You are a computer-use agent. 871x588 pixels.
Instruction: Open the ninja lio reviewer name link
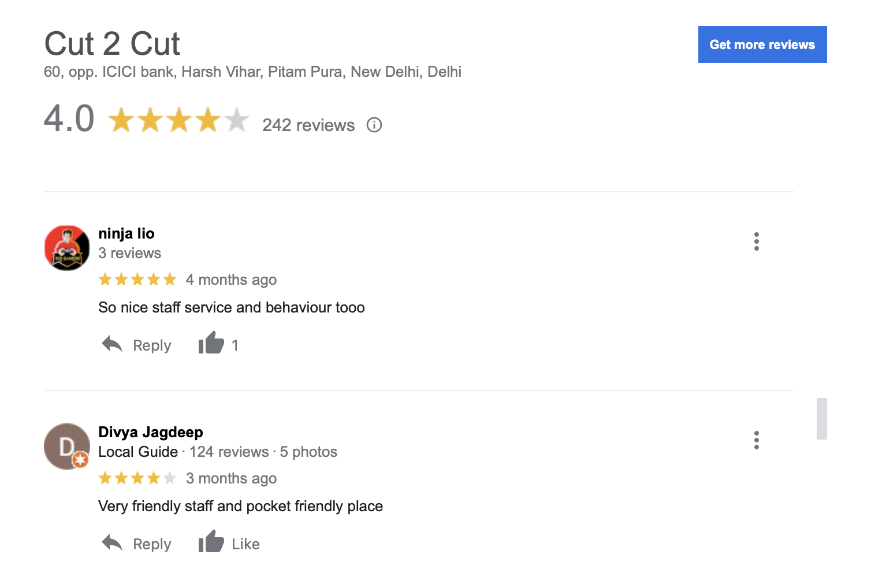[x=126, y=233]
